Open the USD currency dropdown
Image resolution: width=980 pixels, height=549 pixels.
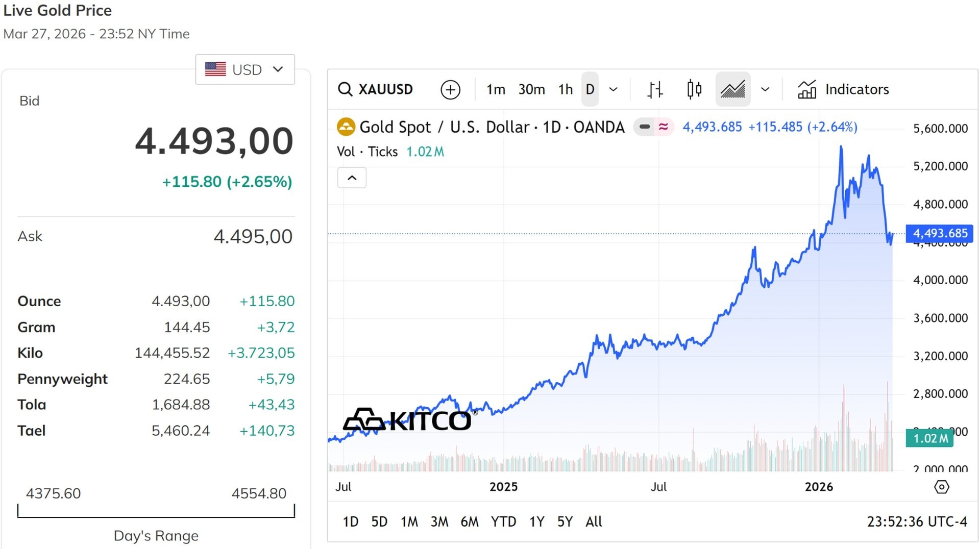tap(245, 69)
